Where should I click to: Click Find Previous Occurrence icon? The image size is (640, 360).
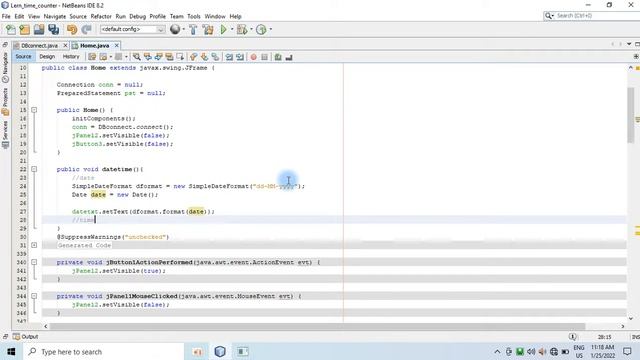point(148,57)
